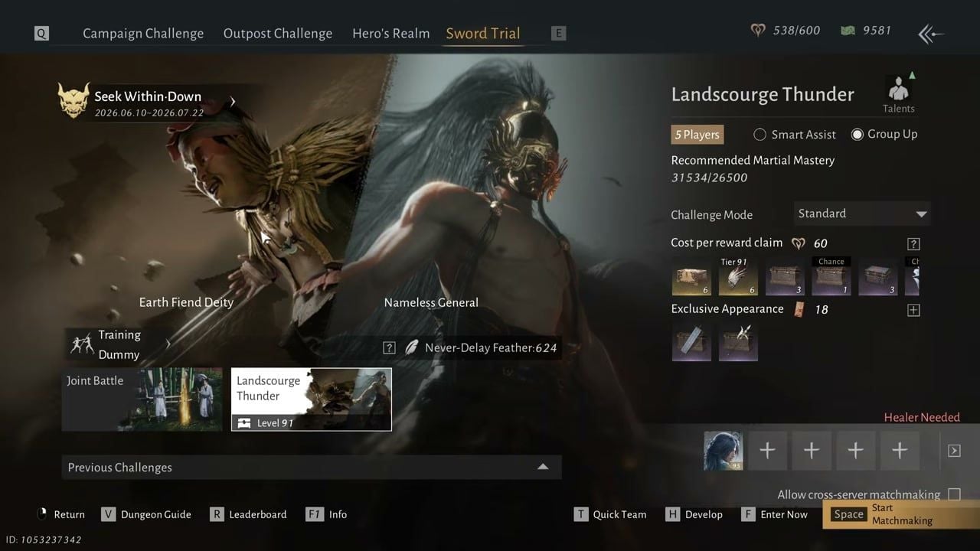
Task: Click the Landscourge Thunder title heading
Action: tap(763, 94)
